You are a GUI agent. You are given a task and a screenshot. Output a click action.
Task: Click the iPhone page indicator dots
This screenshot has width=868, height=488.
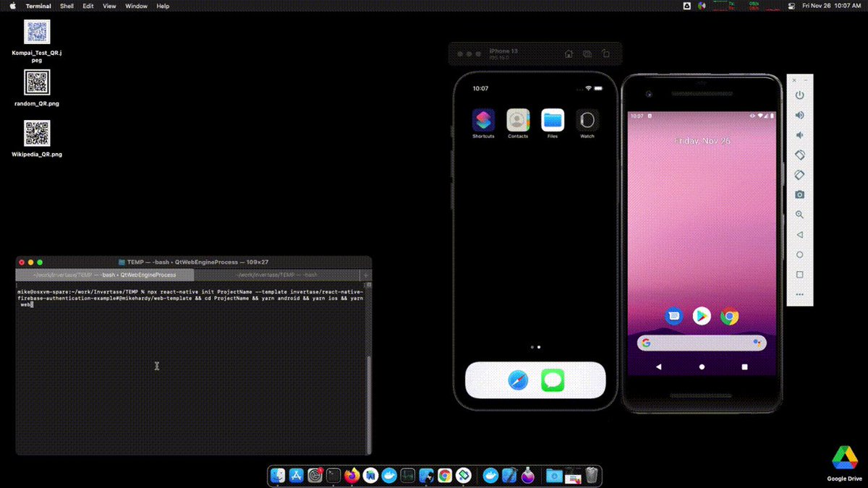[535, 347]
